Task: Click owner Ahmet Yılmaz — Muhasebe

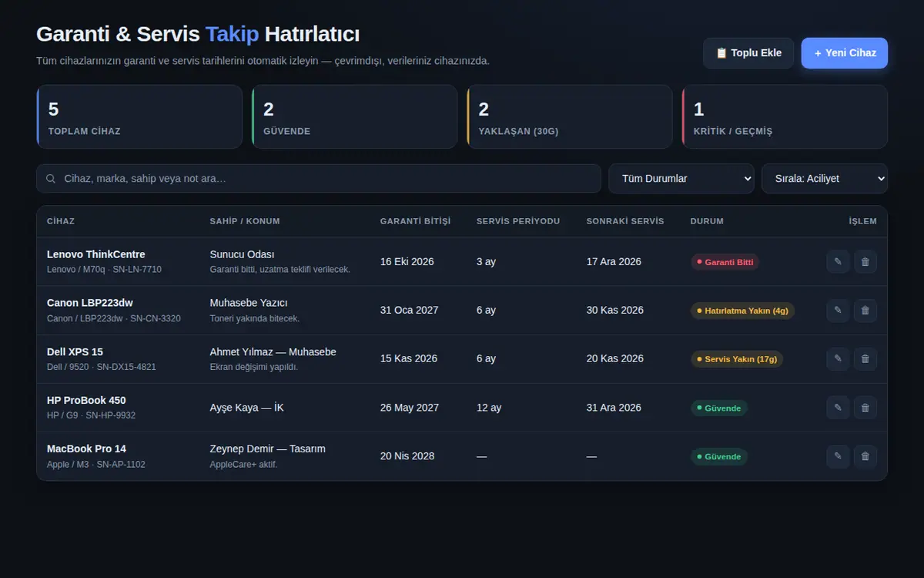Action: 273,351
